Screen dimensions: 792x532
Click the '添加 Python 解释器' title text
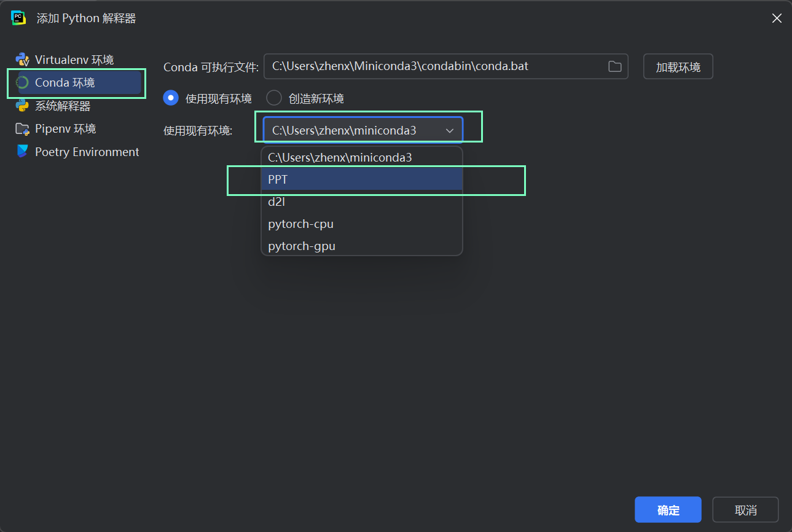86,18
